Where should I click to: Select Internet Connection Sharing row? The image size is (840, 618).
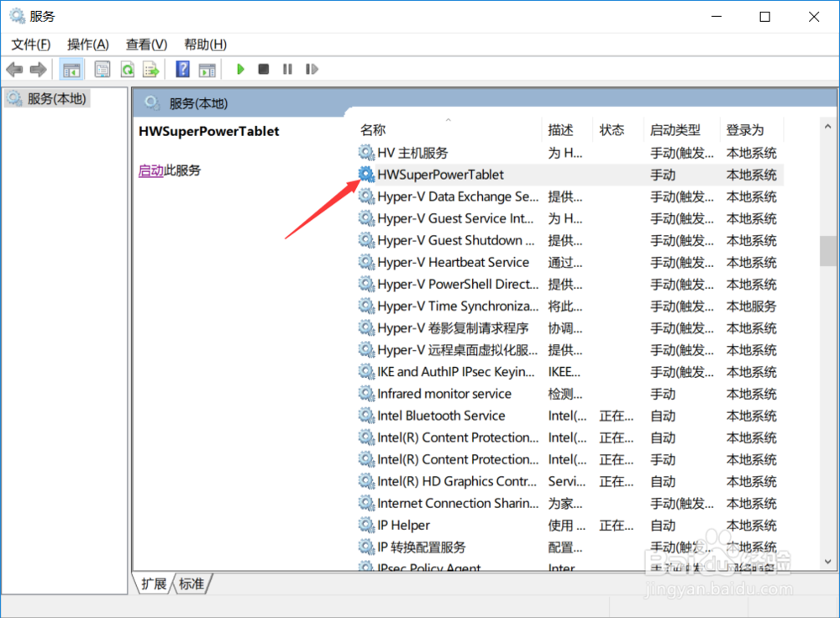(x=569, y=504)
